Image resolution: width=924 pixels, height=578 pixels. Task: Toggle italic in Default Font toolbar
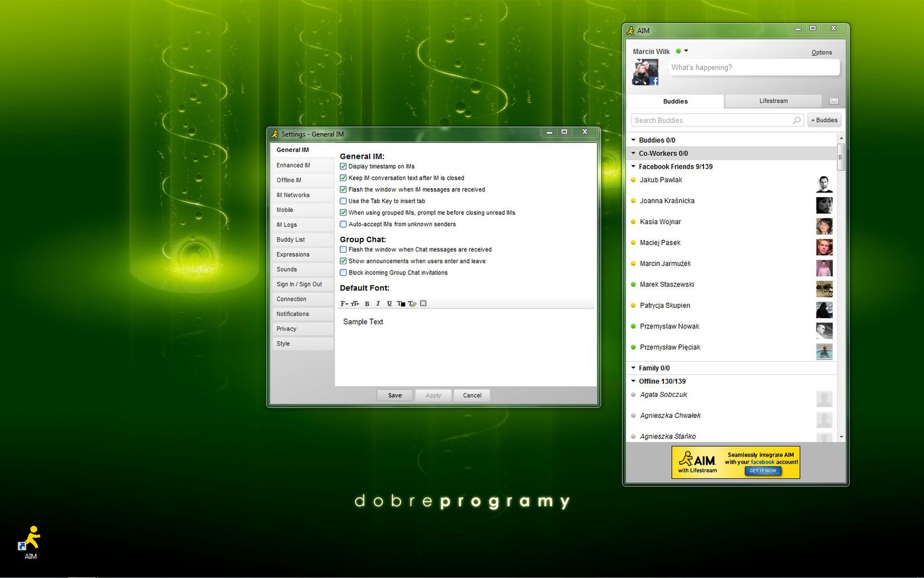pyautogui.click(x=378, y=303)
